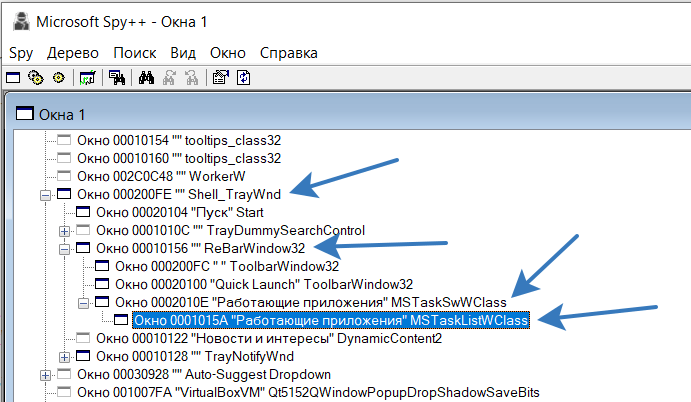
Task: Select the "Окно 00030928 Auto-Suggest Dropdown" row
Action: tap(204, 374)
